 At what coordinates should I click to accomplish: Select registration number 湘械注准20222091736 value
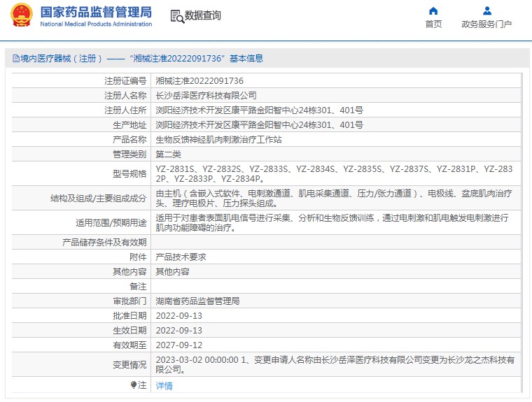click(199, 81)
